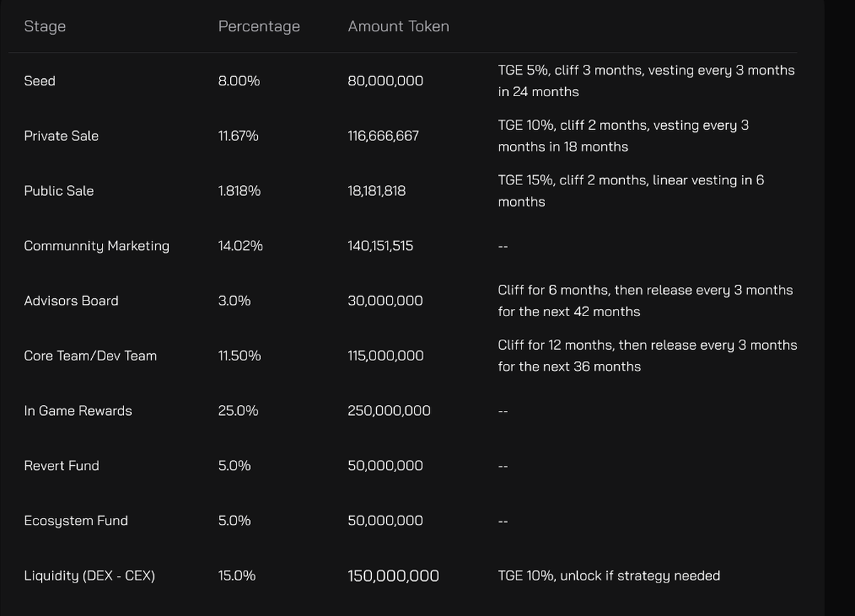The image size is (855, 616).
Task: Click the Percentage column header
Action: [x=259, y=26]
